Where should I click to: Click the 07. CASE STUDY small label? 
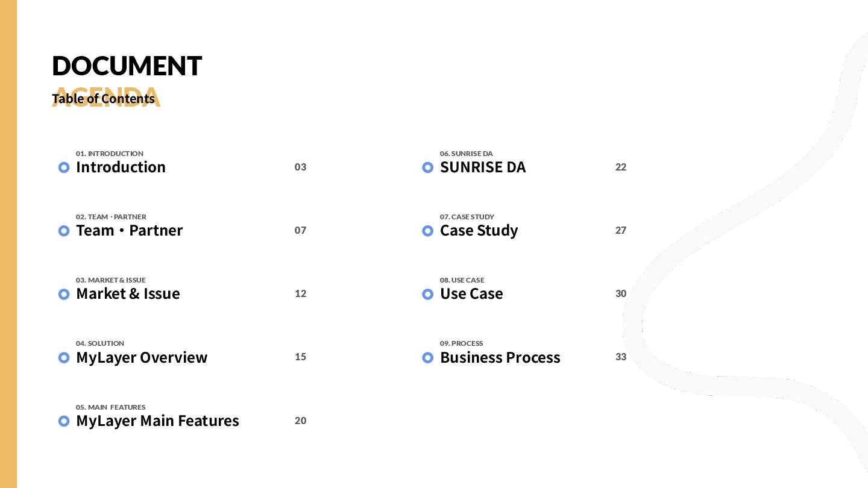467,217
